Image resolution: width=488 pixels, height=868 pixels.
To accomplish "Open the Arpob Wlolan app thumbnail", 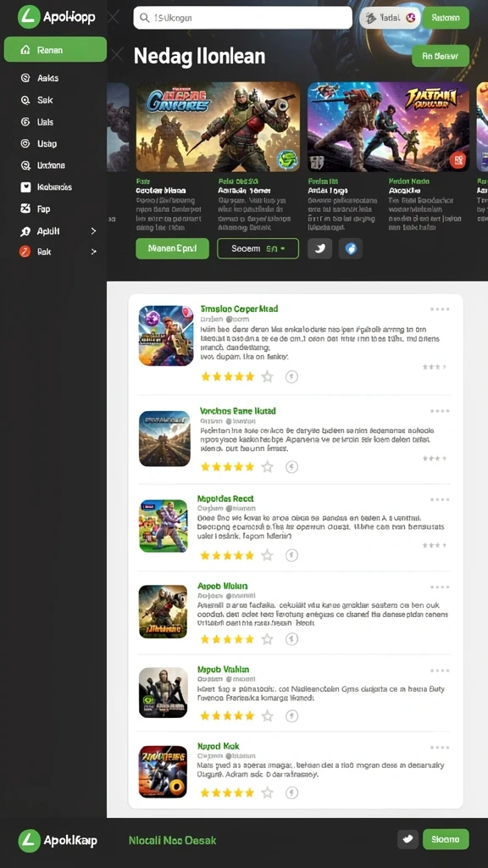I will tap(164, 612).
